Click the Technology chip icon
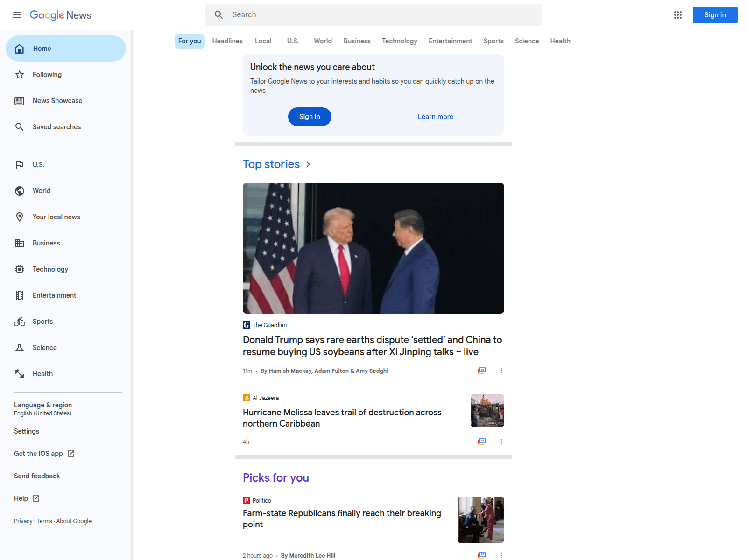747x560 pixels. click(x=20, y=269)
